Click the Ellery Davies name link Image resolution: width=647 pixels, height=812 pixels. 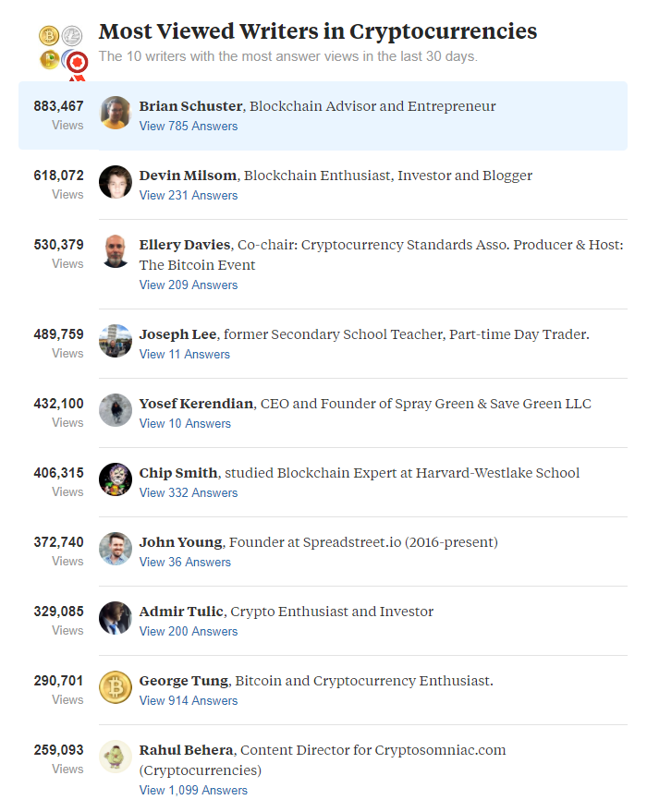pyautogui.click(x=185, y=245)
